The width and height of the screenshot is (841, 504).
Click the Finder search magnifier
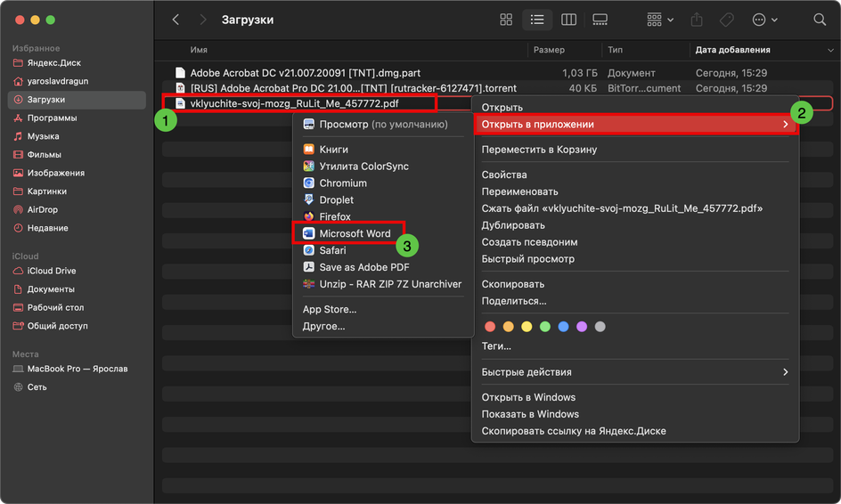819,20
